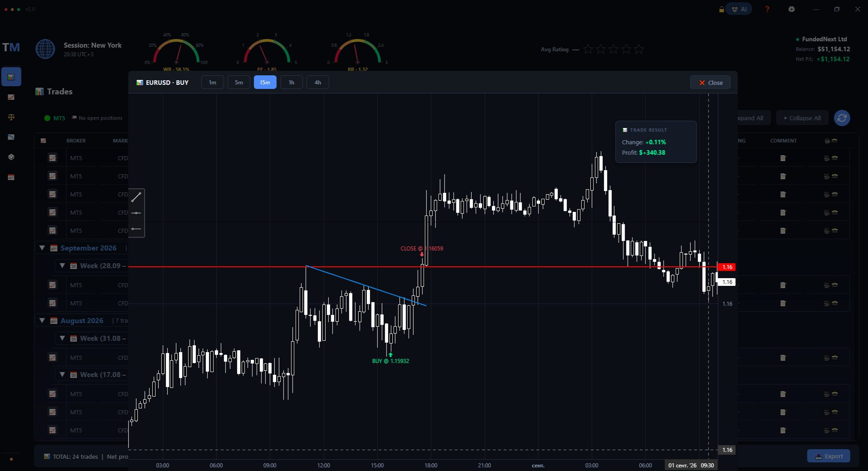Click the COMMENT column header
Screen dimensions: 868x471
[x=783, y=141]
